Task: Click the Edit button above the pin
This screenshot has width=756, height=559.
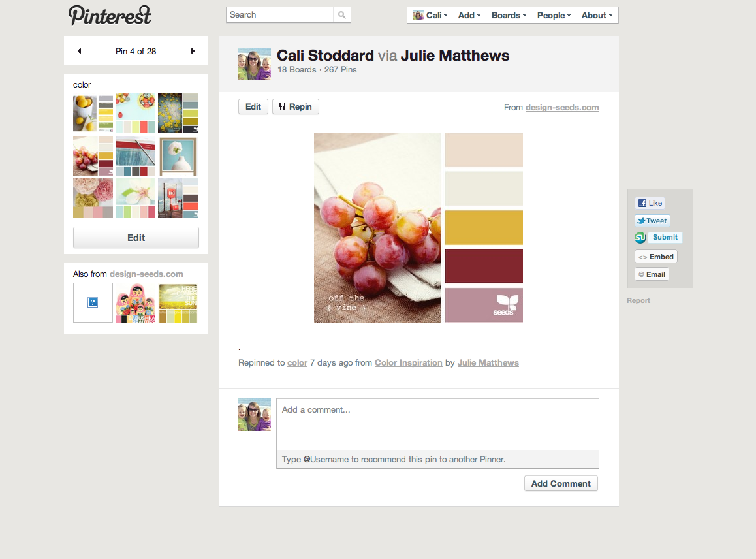Action: coord(253,106)
